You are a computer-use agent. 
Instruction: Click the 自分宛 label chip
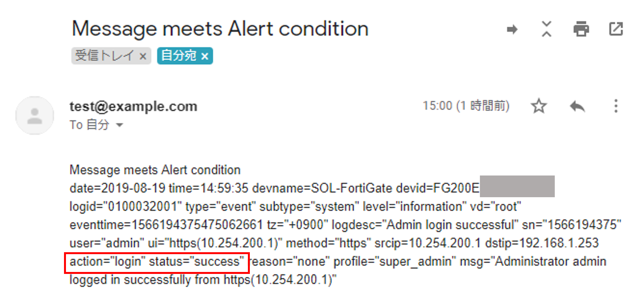[x=179, y=56]
